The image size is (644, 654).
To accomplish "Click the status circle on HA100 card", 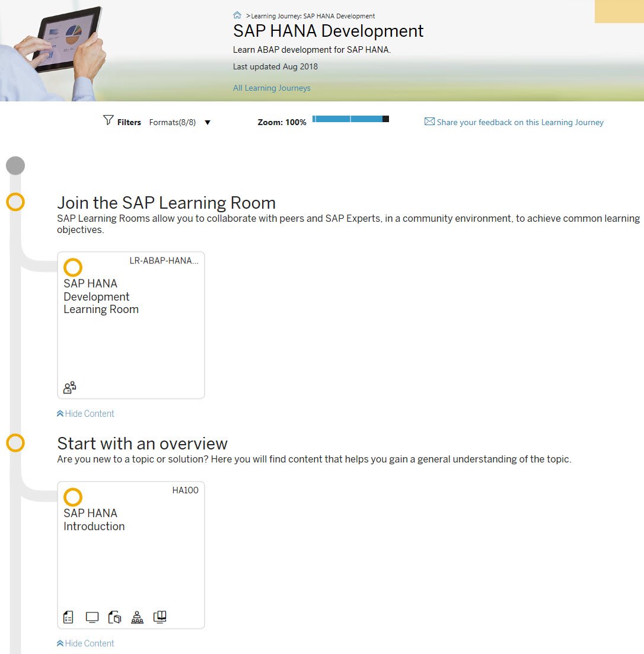I will [x=72, y=497].
